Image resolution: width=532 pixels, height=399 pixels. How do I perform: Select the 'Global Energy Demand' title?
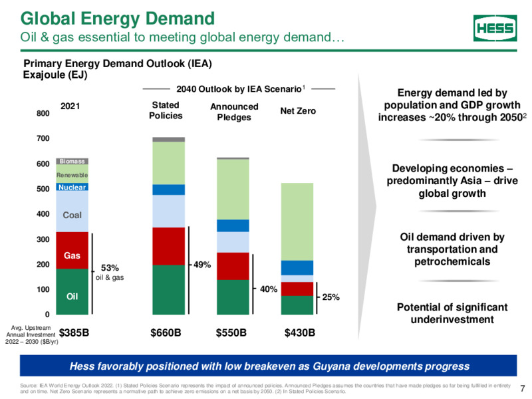pyautogui.click(x=118, y=19)
